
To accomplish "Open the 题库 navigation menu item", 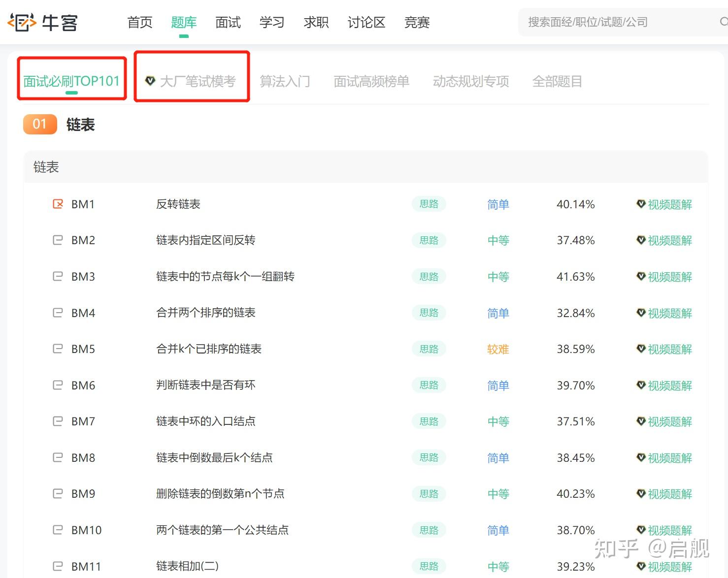I will (184, 22).
